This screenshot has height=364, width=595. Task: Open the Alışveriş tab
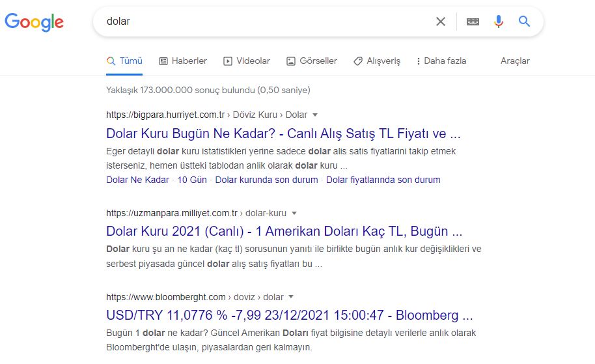pyautogui.click(x=377, y=61)
